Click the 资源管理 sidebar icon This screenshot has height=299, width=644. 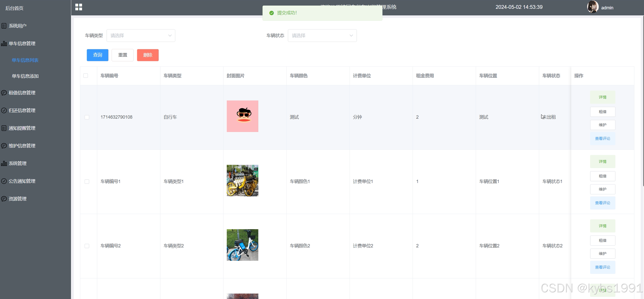[x=4, y=199]
